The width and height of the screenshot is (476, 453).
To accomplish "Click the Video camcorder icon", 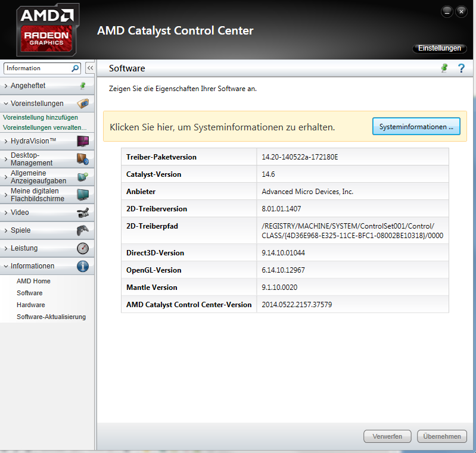I will tap(83, 213).
